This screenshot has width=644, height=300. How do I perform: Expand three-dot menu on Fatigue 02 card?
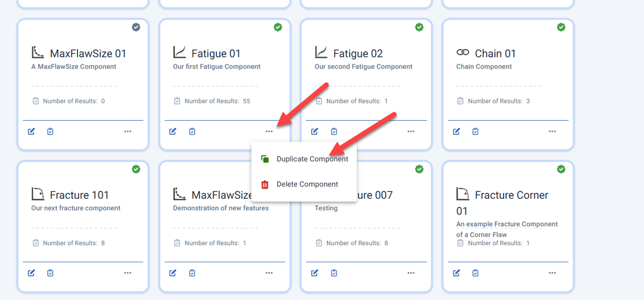(x=411, y=131)
